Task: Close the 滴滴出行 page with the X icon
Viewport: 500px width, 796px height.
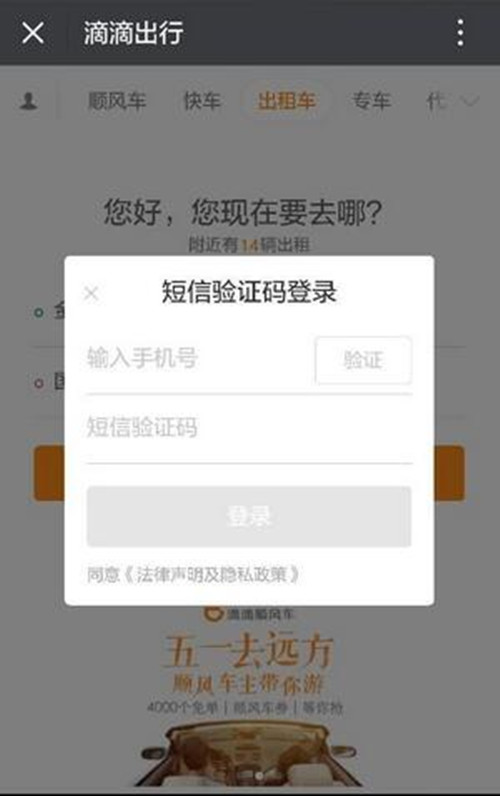Action: 33,33
